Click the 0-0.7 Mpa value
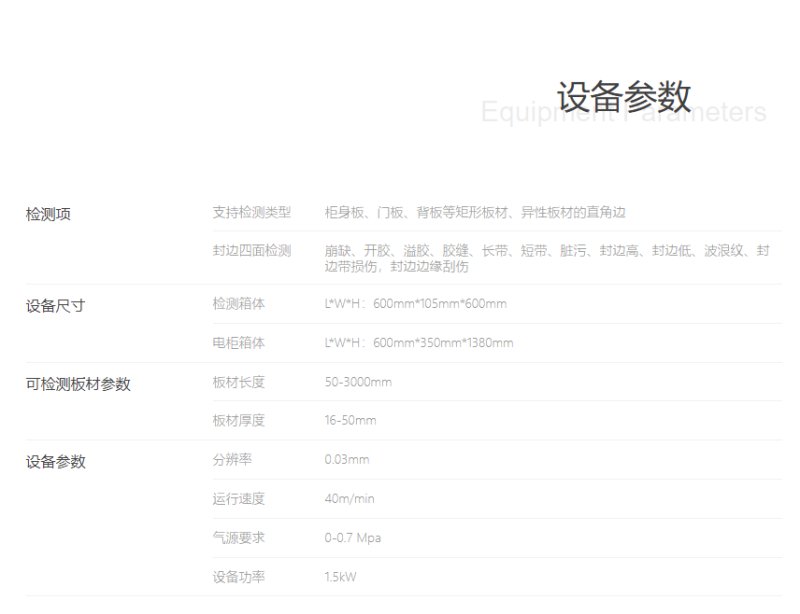800x614 pixels. pos(352,537)
